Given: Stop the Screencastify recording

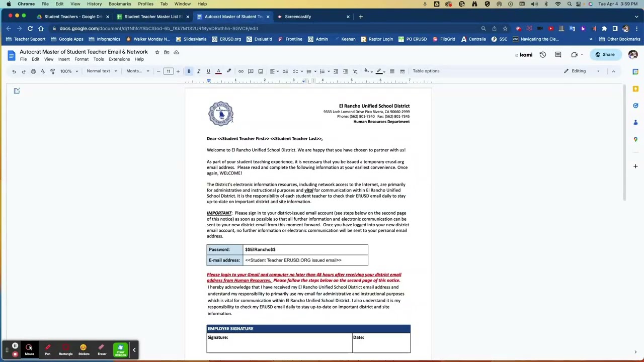Looking at the screenshot, I should coord(15,354).
